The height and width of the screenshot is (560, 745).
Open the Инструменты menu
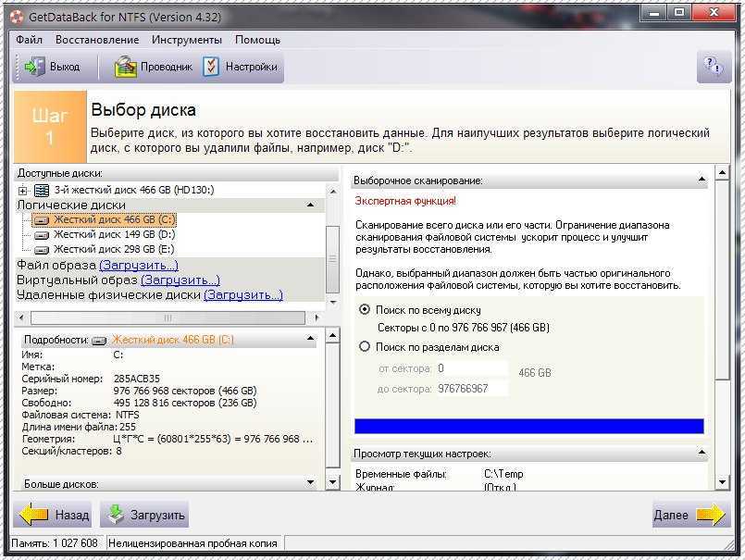(x=187, y=40)
